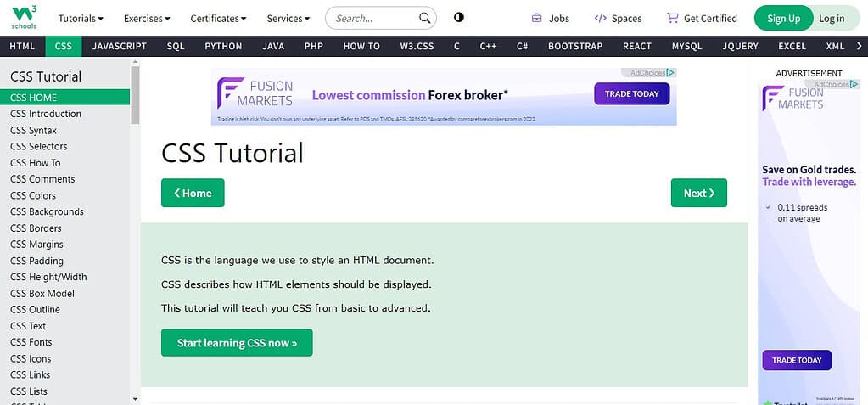The height and width of the screenshot is (405, 868).
Task: Click the search magnifier icon
Action: [424, 19]
